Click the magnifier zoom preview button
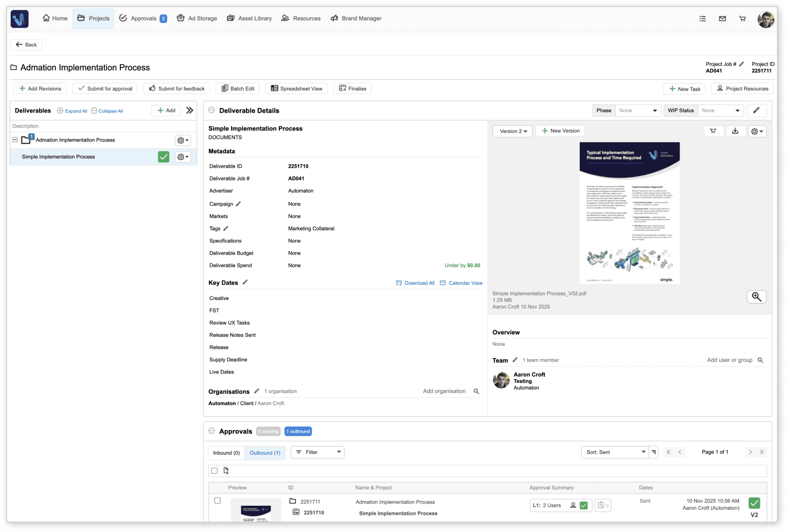The width and height of the screenshot is (787, 532). tap(756, 297)
